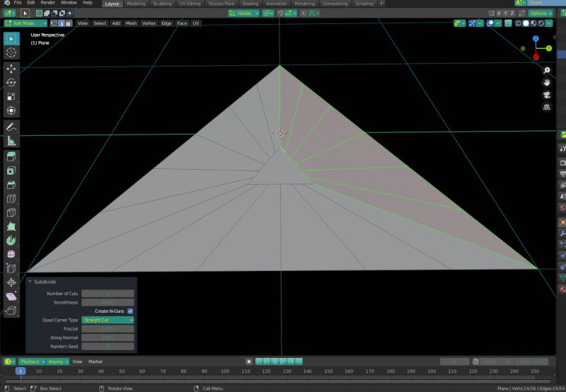This screenshot has width=566, height=392.
Task: Open the Quad Corner Type dropdown
Action: click(108, 320)
